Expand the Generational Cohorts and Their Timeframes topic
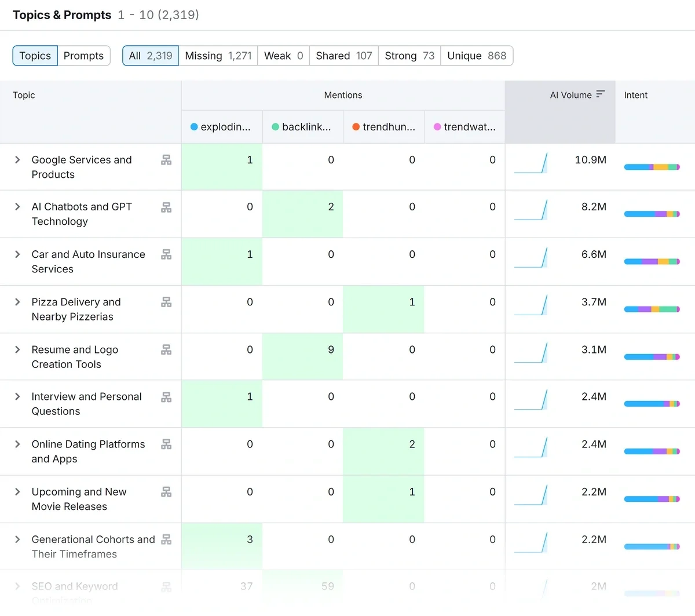This screenshot has height=616, width=695. coord(17,540)
